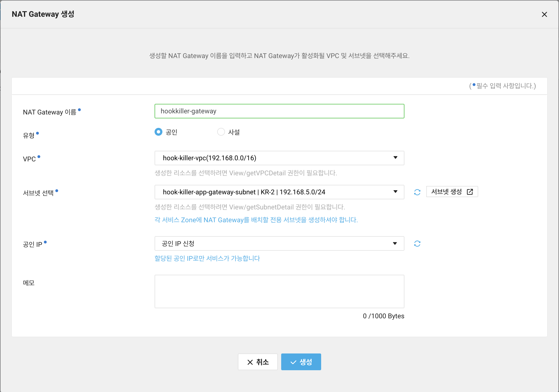559x392 pixels.
Task: Click the NAT Gateway 생성 dialog title
Action: click(x=43, y=14)
